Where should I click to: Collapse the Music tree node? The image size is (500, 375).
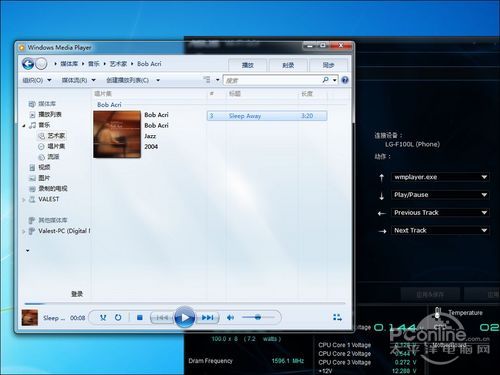[x=24, y=126]
